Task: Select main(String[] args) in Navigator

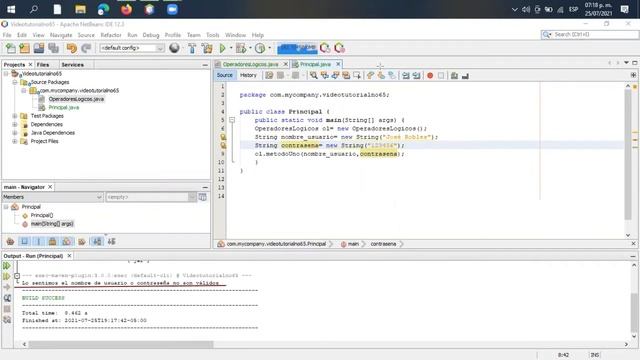Action: (x=52, y=224)
